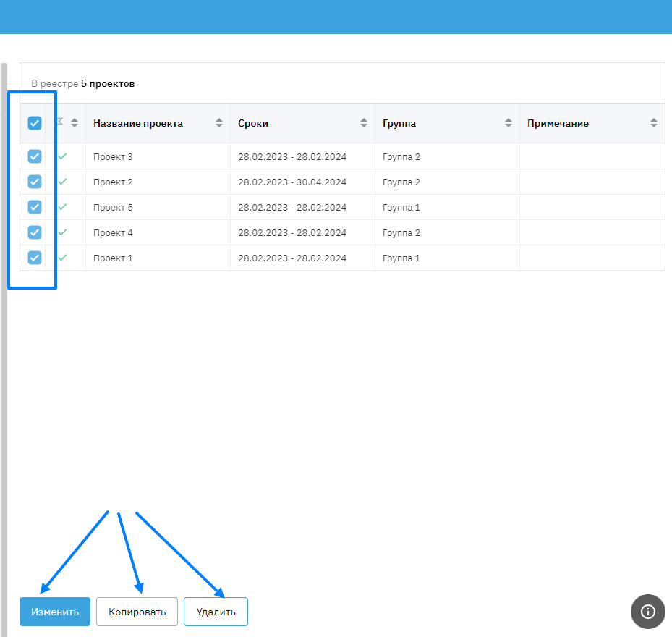Open the info icon in bottom-right corner
Image resolution: width=672 pixels, height=637 pixels.
(x=647, y=612)
